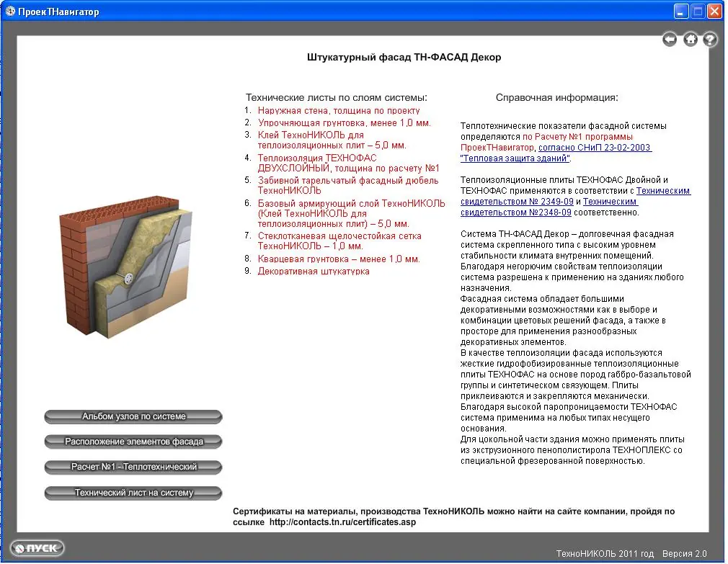The image size is (728, 564).
Task: Close the ПроекТНавигатор window
Action: [x=714, y=11]
